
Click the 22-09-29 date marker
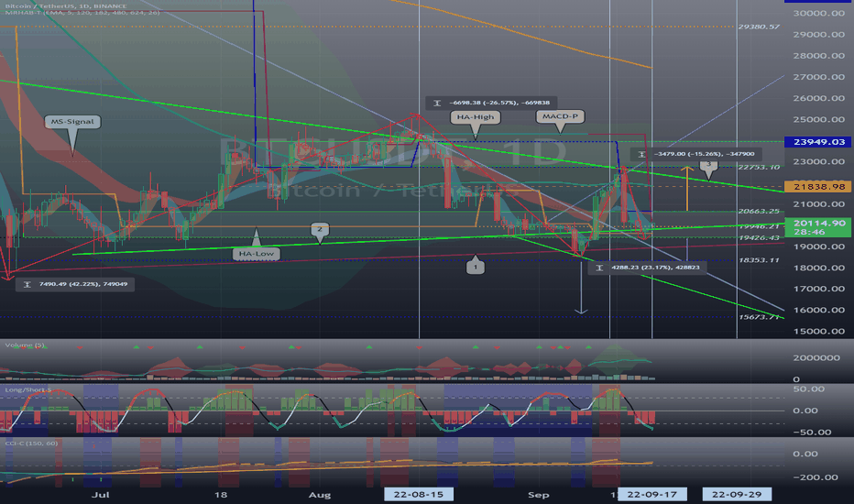737,495
